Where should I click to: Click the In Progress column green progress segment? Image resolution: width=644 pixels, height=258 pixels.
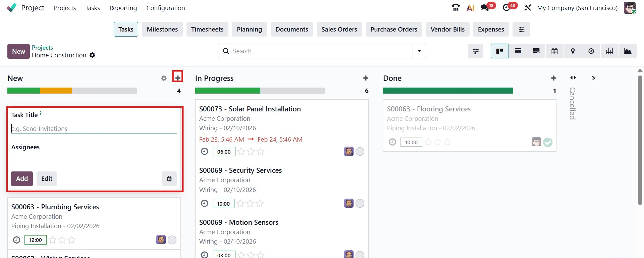(228, 91)
